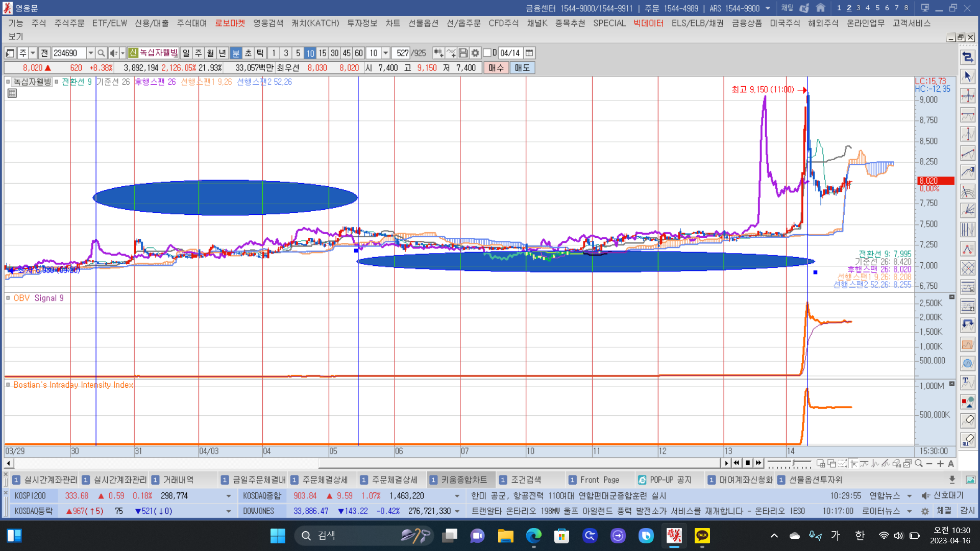The height and width of the screenshot is (551, 980).
Task: Toggle the 녹십자웰빙 indicator checkbox on chart
Action: click(8, 82)
